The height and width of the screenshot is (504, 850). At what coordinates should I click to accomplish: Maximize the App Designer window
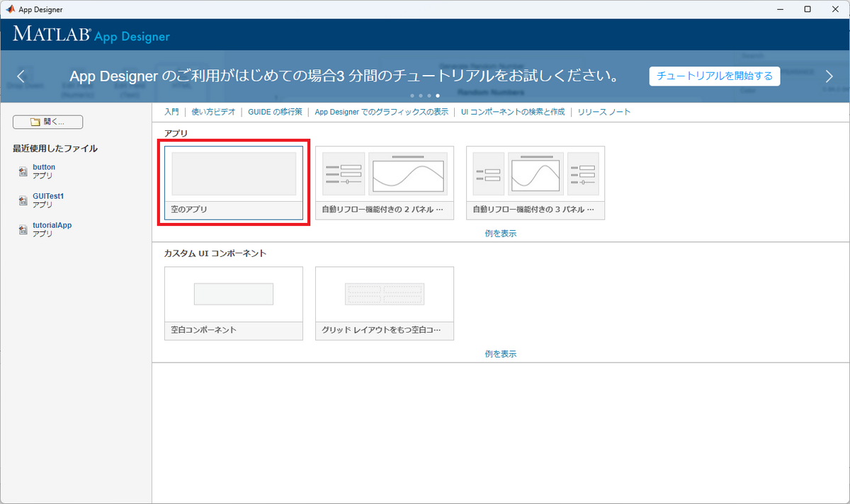(807, 9)
